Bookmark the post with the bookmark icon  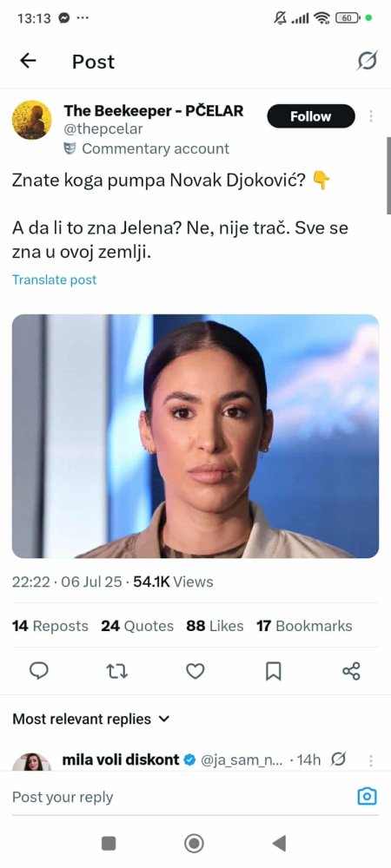click(x=273, y=672)
